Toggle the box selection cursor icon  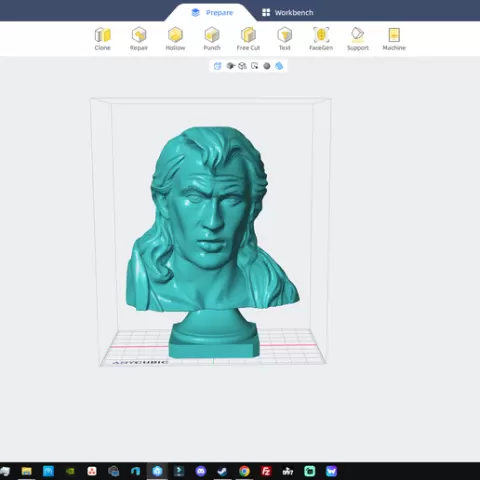click(x=255, y=66)
